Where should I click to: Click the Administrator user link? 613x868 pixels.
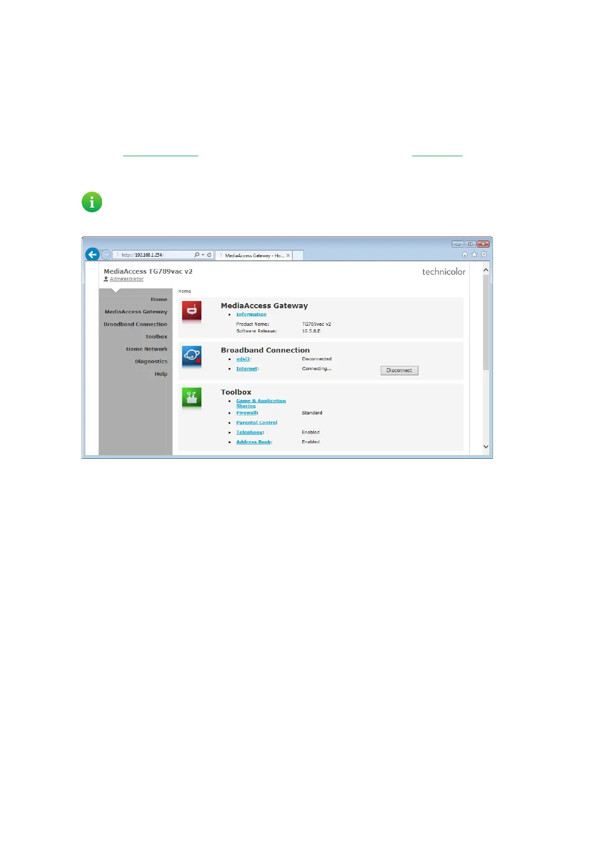tap(126, 279)
